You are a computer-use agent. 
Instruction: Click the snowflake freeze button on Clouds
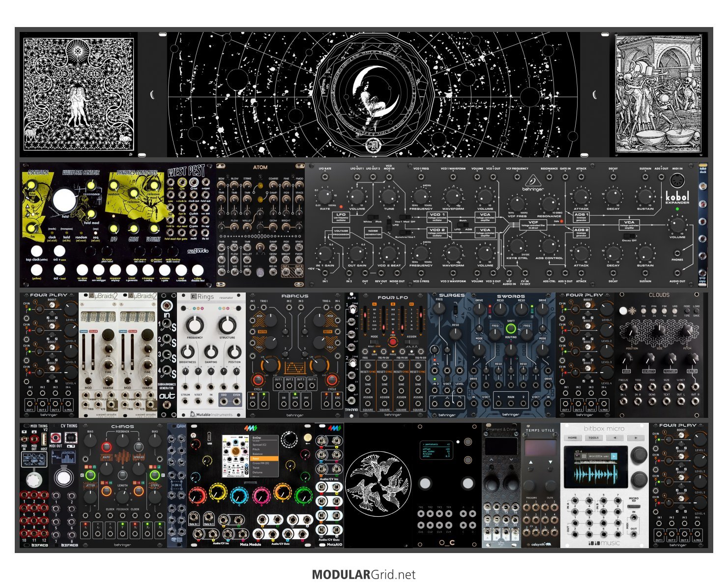click(x=623, y=311)
